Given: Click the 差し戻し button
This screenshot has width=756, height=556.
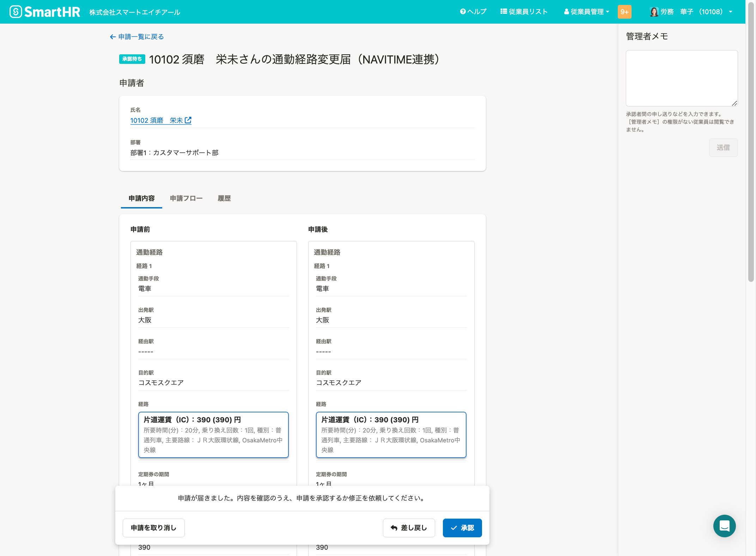Looking at the screenshot, I should (409, 528).
